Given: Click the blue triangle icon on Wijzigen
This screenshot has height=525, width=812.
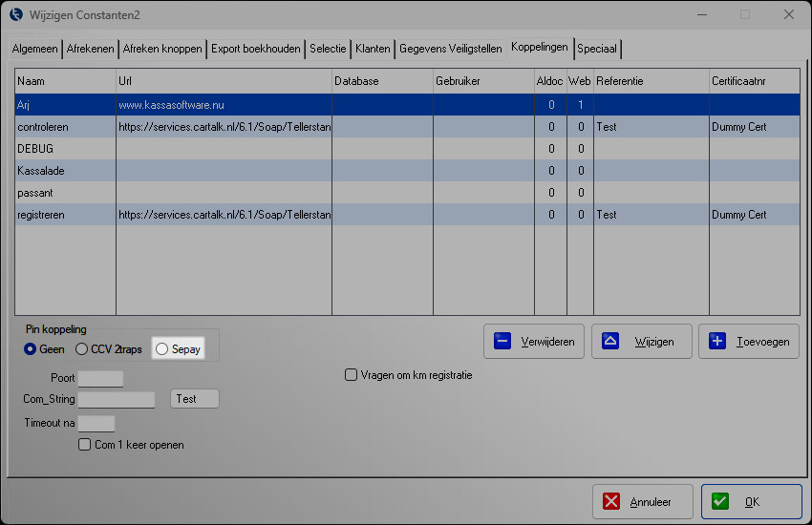Looking at the screenshot, I should pos(610,341).
